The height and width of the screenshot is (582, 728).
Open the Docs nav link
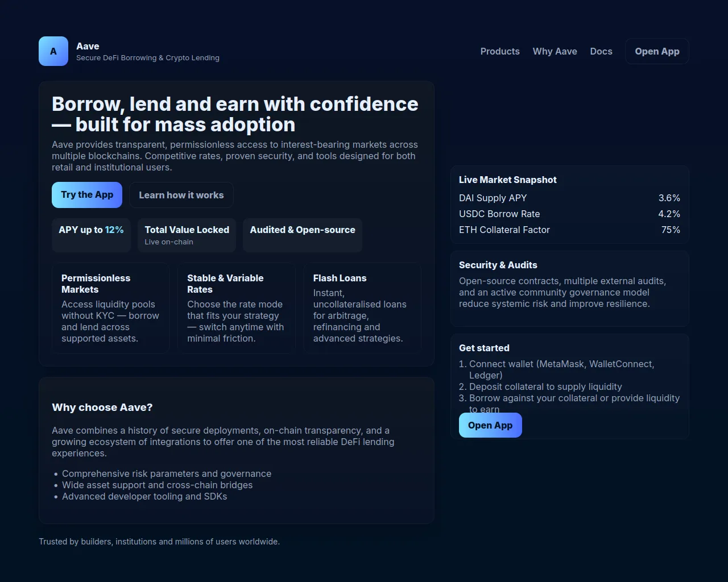601,51
